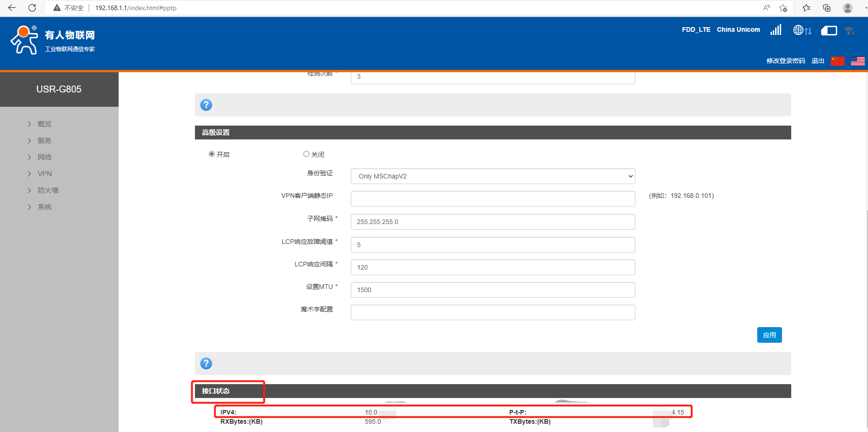Open help icon above 接口状态 section
868x432 pixels.
(x=206, y=363)
